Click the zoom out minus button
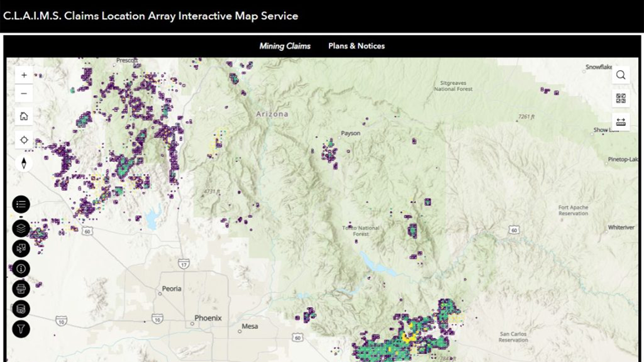 tap(24, 94)
